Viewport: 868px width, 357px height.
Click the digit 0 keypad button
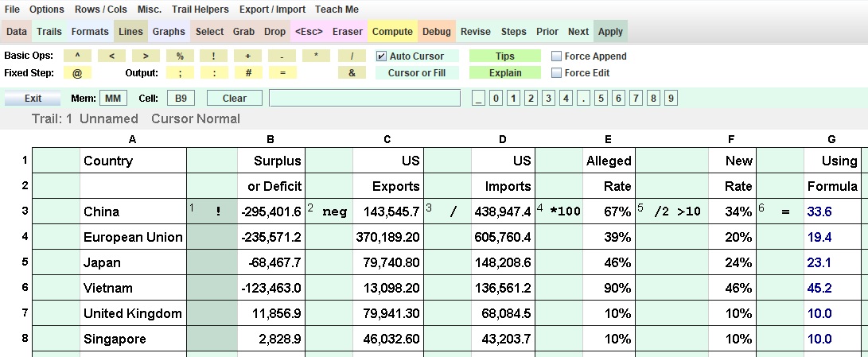(x=496, y=99)
